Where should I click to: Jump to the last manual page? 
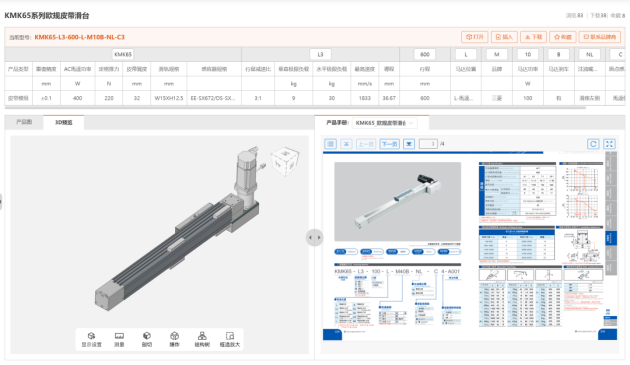click(409, 144)
